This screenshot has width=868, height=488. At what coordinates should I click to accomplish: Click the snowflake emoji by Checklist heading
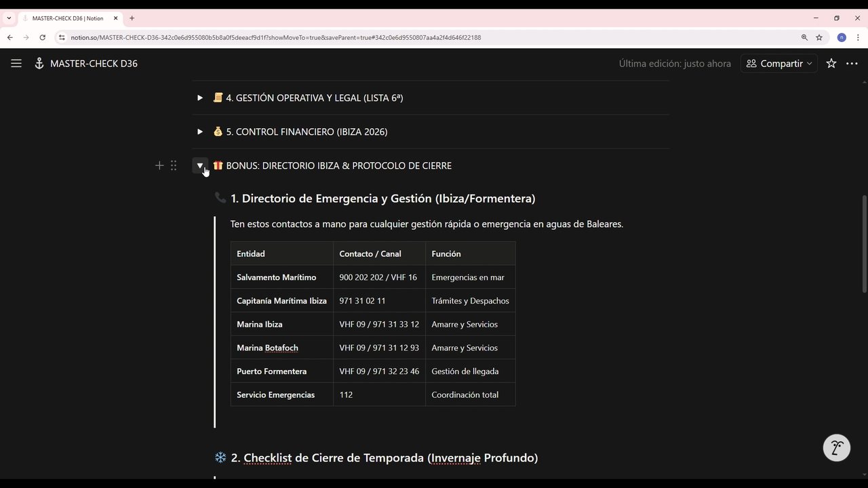pyautogui.click(x=220, y=457)
